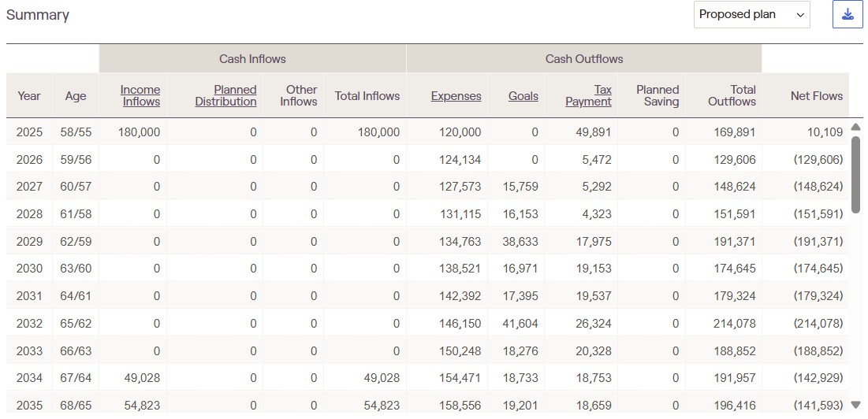This screenshot has width=868, height=419.
Task: Click the 2025 tax payment value 49,891
Action: point(592,132)
